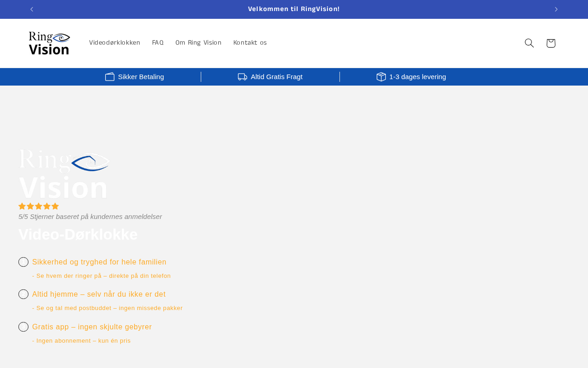Click the Ingen abonnement – kun én pris subtext

tap(81, 341)
